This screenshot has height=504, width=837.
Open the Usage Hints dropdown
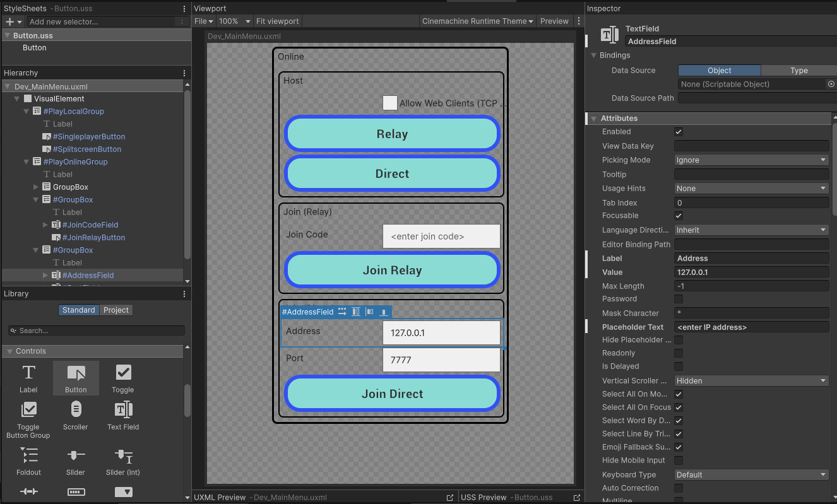[x=751, y=189]
